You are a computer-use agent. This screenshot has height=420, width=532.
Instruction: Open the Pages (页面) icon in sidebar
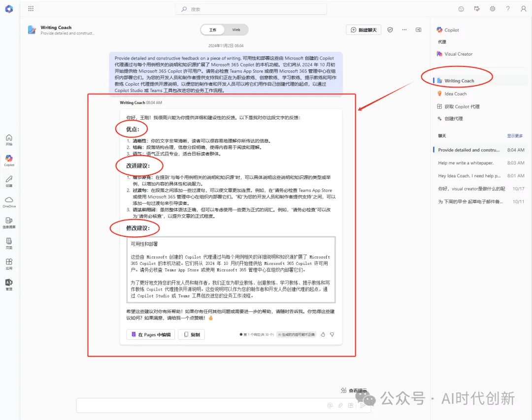(x=9, y=243)
